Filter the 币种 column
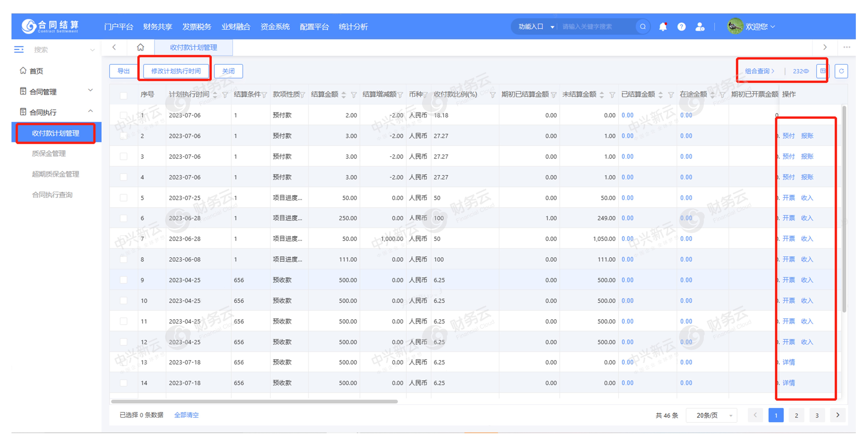The height and width of the screenshot is (445, 868). (425, 95)
